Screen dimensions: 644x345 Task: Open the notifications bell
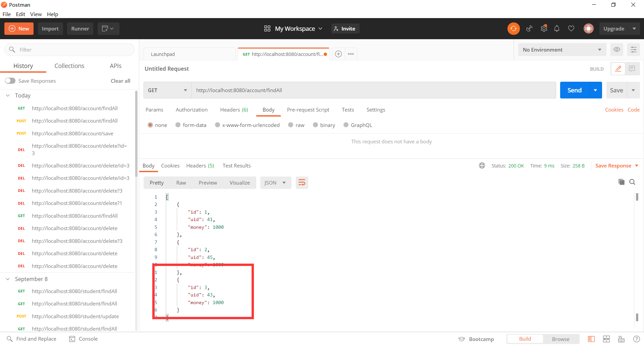click(557, 28)
